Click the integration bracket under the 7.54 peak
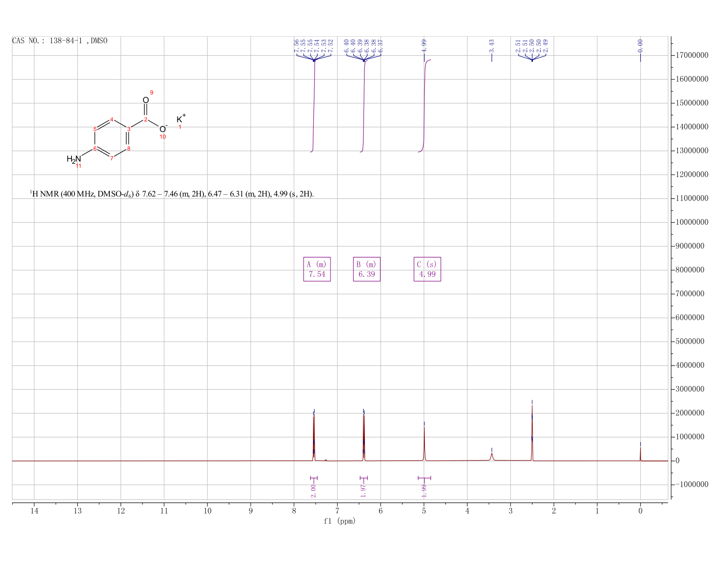728x563 pixels. tap(314, 478)
